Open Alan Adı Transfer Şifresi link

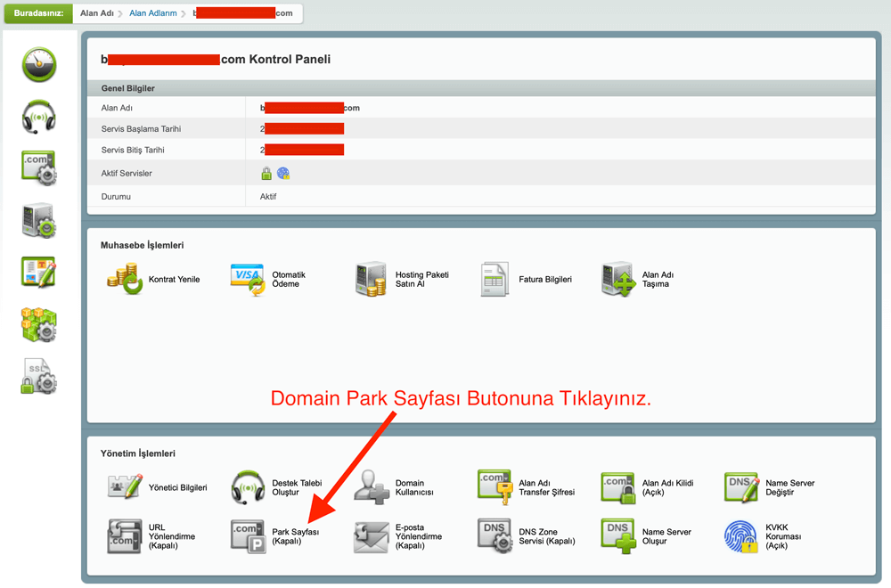547,487
